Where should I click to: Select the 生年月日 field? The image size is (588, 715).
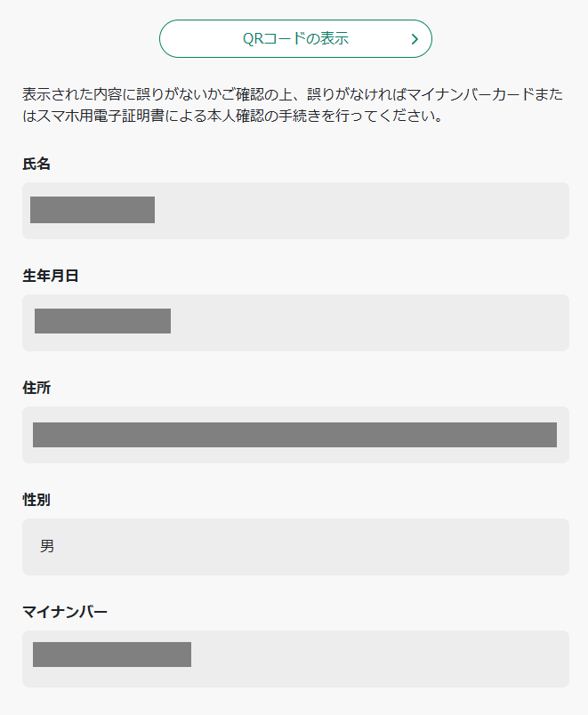[x=294, y=322]
